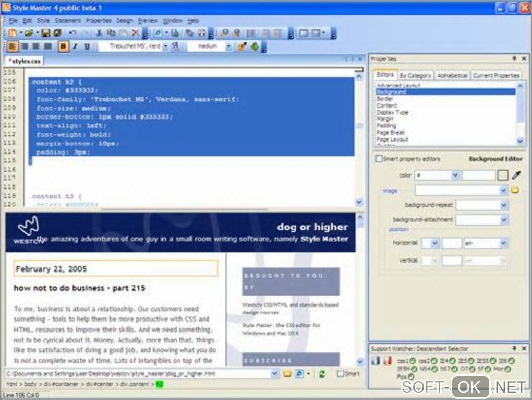This screenshot has width=532, height=400.
Task: Open the background-repeat dropdown
Action: pos(503,205)
